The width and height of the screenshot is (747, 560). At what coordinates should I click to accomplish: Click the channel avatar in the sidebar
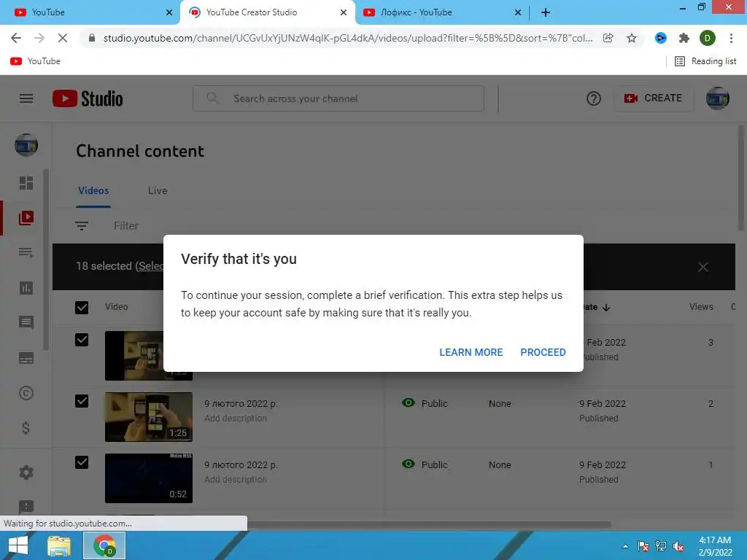pyautogui.click(x=26, y=145)
